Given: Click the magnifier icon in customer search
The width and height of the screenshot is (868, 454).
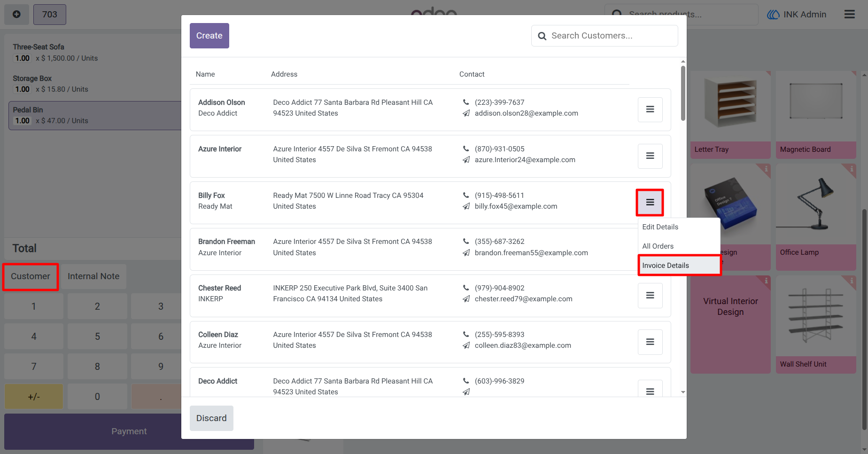Looking at the screenshot, I should (542, 36).
